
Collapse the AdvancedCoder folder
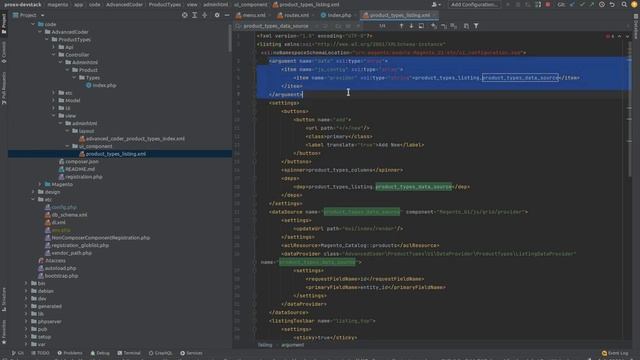click(x=40, y=32)
